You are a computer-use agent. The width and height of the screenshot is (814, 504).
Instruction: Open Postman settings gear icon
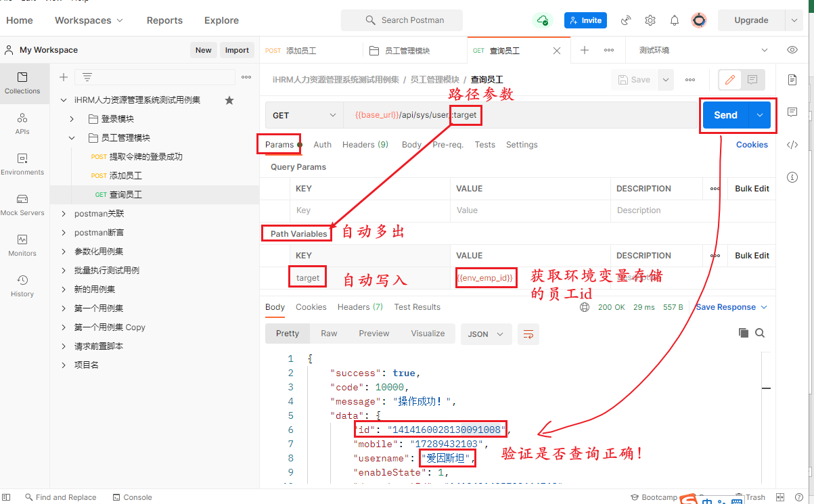click(x=650, y=20)
